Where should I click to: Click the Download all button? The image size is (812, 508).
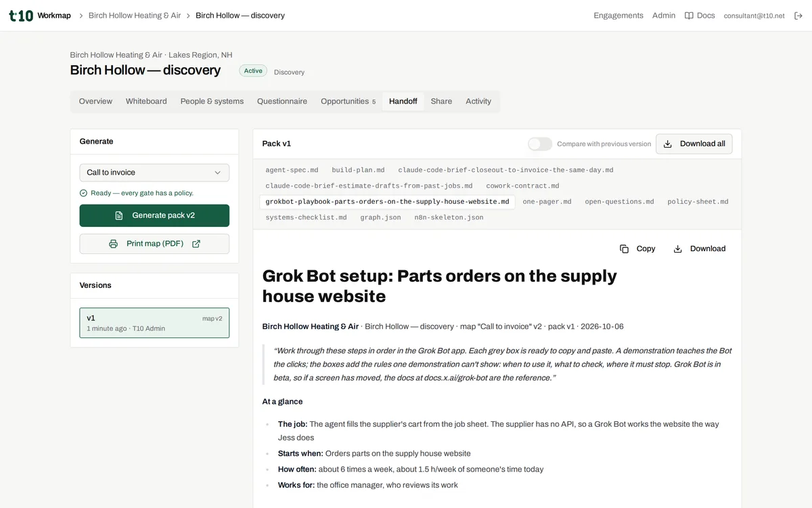pyautogui.click(x=694, y=144)
